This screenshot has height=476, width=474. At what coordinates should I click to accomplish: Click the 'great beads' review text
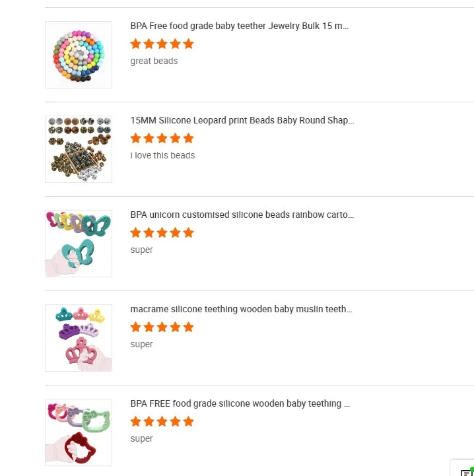(x=154, y=61)
